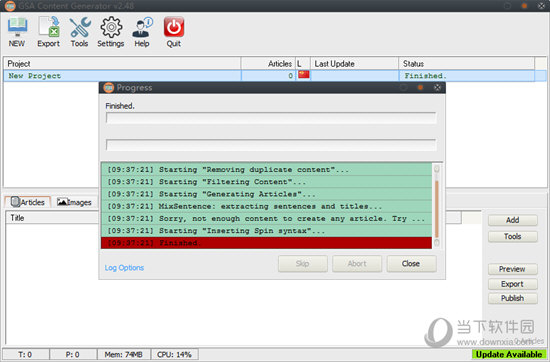
Task: Click the red Quit power icon
Action: point(174,32)
